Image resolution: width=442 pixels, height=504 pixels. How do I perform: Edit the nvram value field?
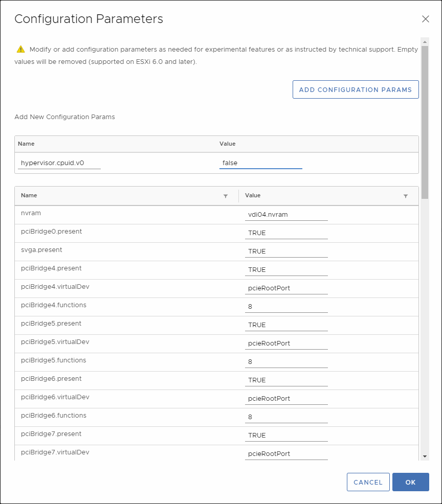click(286, 215)
